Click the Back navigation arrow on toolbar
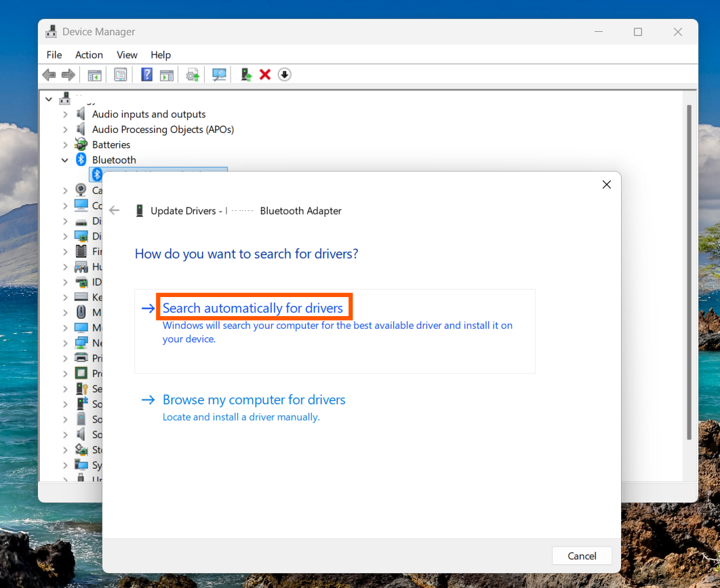This screenshot has width=720, height=588. pyautogui.click(x=49, y=75)
